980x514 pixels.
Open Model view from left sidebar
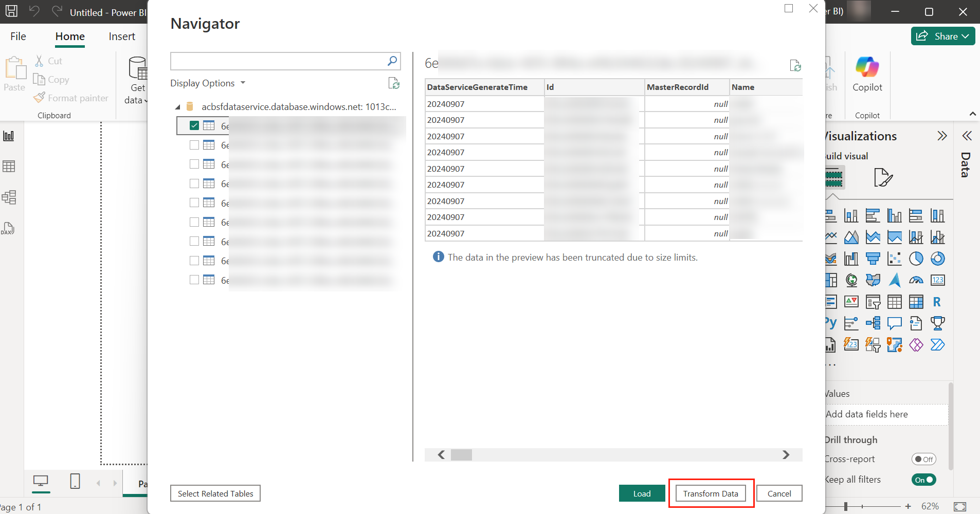coord(9,197)
